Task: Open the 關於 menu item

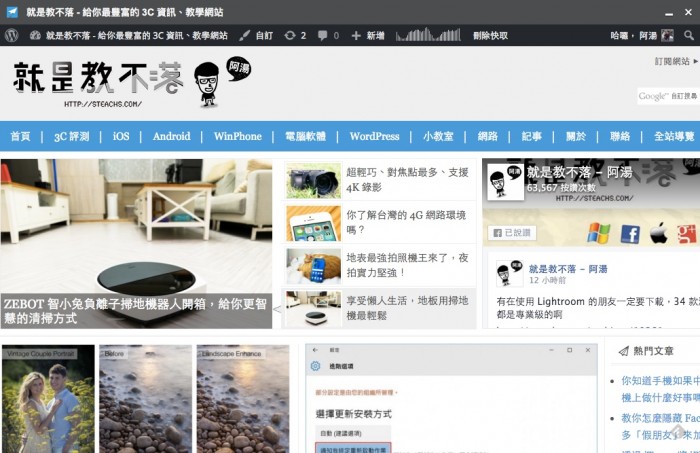Action: click(x=576, y=136)
